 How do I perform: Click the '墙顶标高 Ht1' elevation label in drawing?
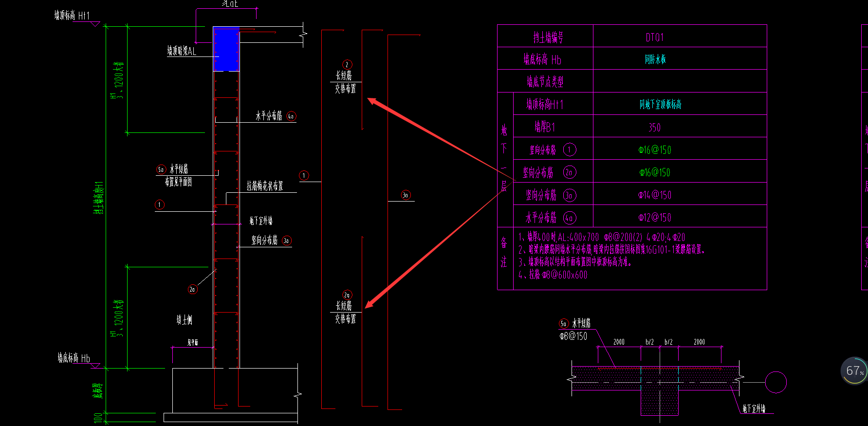72,16
